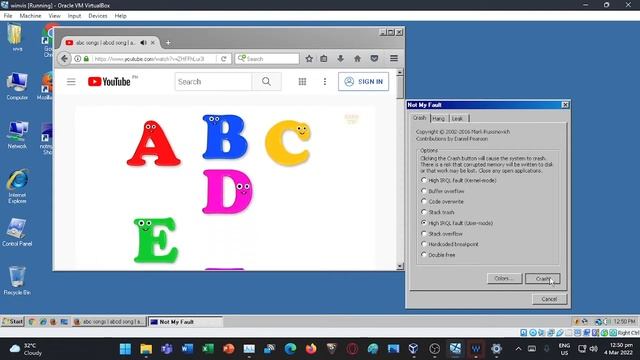Viewport: 640px width, 360px height.
Task: Show hidden icons chevron in host tray
Action: (518, 349)
